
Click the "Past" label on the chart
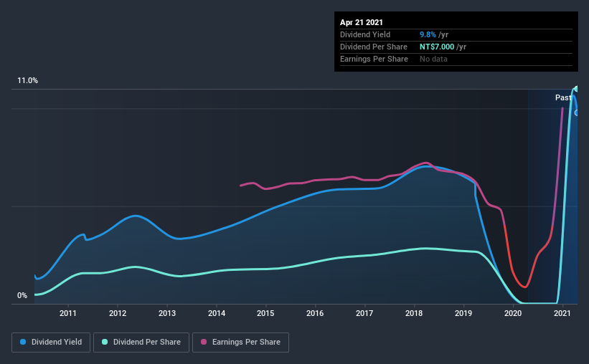563,97
